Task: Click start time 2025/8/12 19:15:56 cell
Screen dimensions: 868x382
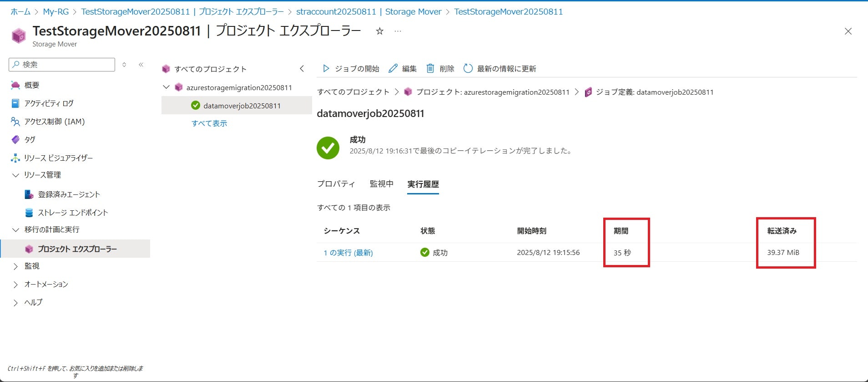Action: [548, 252]
